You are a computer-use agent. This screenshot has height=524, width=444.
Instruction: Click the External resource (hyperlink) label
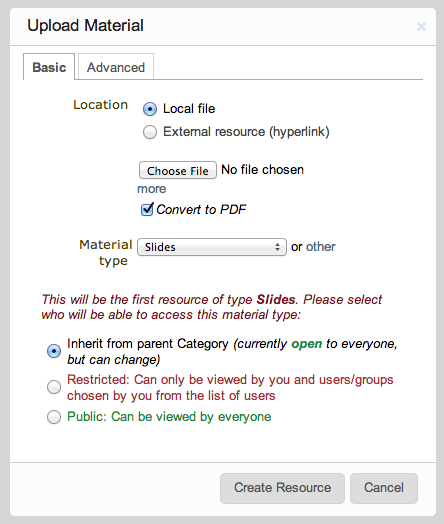pos(246,132)
